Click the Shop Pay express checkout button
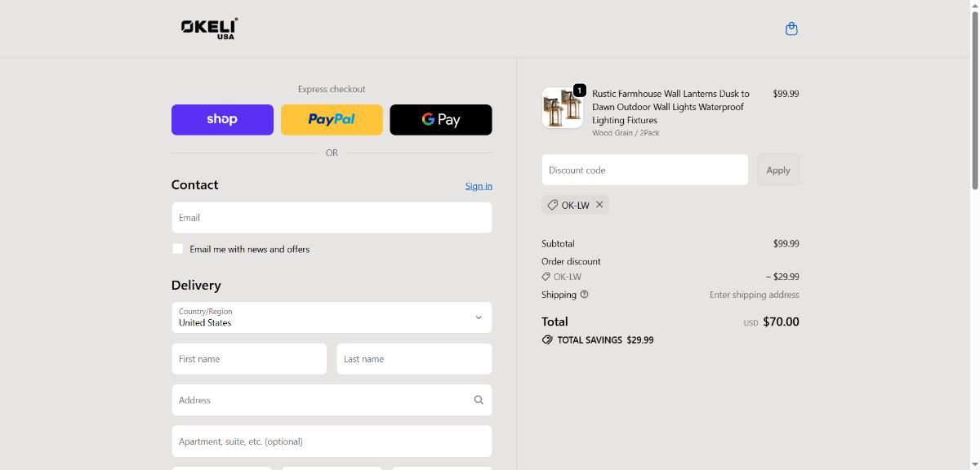Screen dimensions: 980x470 222,120
